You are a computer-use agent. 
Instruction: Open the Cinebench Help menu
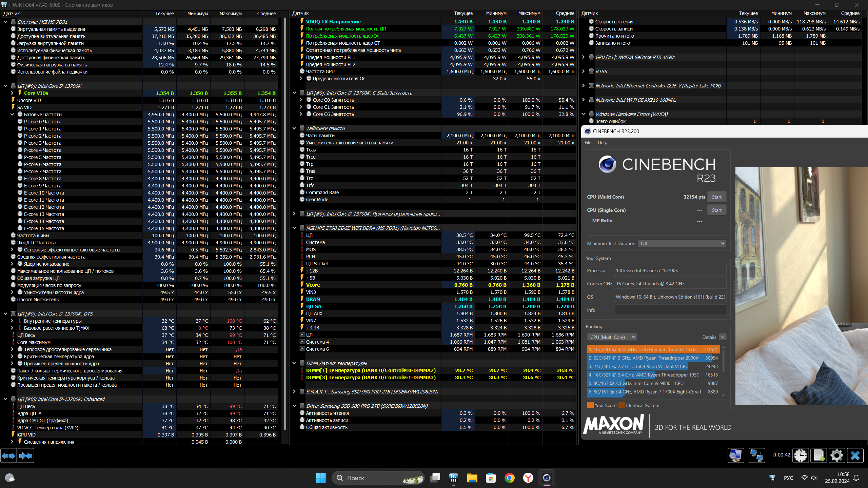click(602, 142)
